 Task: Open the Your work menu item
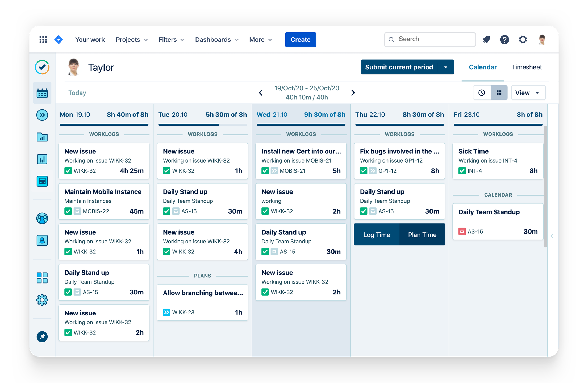90,40
